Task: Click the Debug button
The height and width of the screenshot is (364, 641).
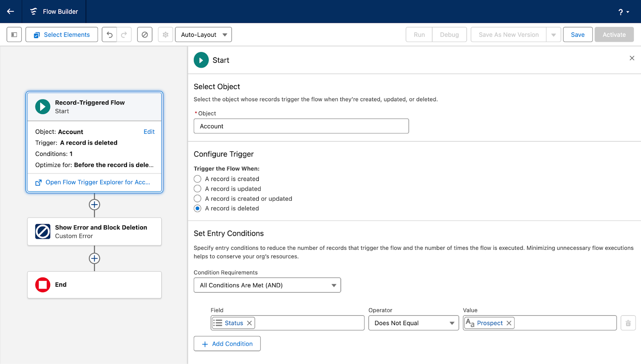Action: click(x=450, y=35)
